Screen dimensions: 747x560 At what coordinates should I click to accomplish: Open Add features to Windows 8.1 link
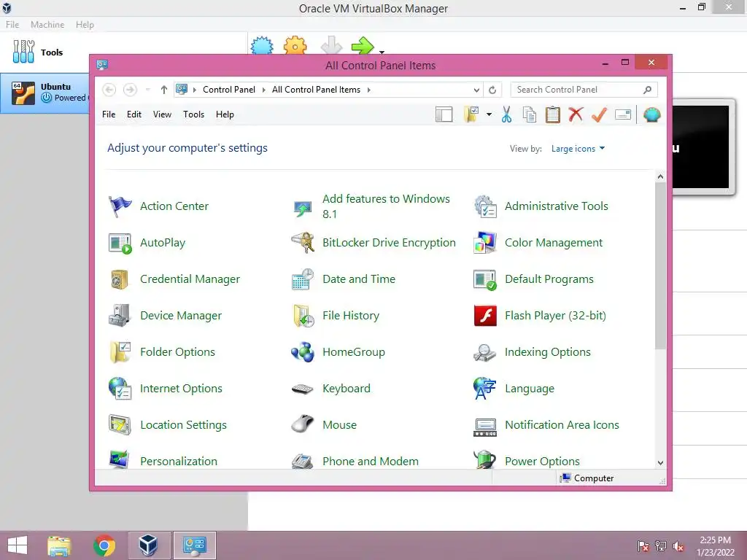[x=386, y=206]
